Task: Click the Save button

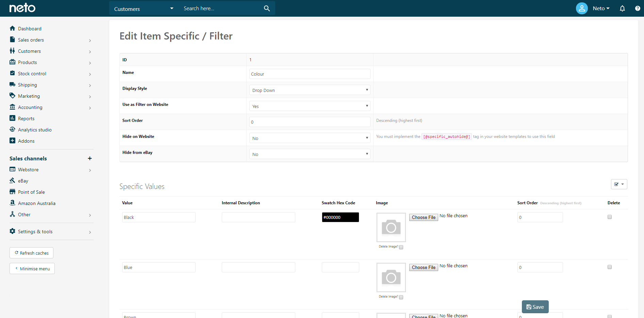Action: 535,307
